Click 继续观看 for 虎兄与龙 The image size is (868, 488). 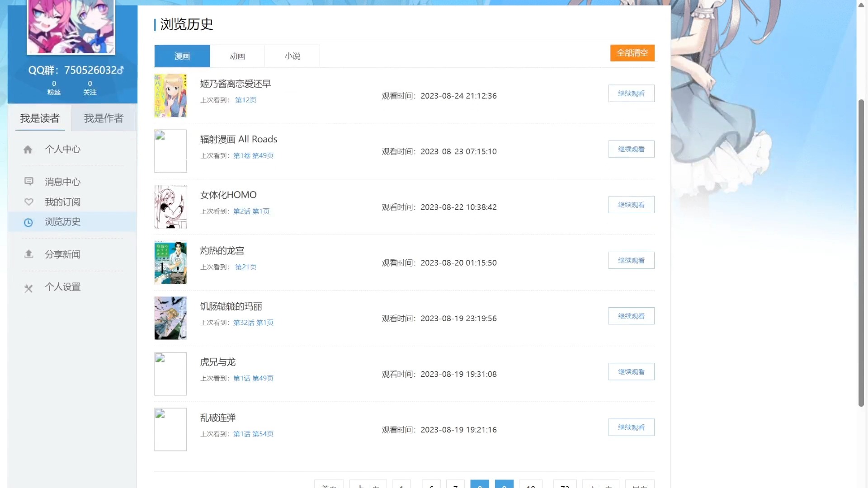point(631,371)
